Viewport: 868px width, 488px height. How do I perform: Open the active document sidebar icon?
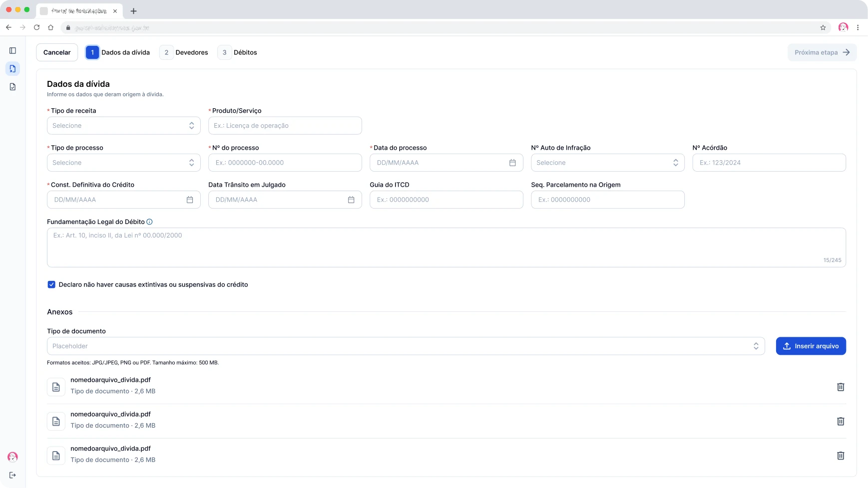(x=12, y=68)
